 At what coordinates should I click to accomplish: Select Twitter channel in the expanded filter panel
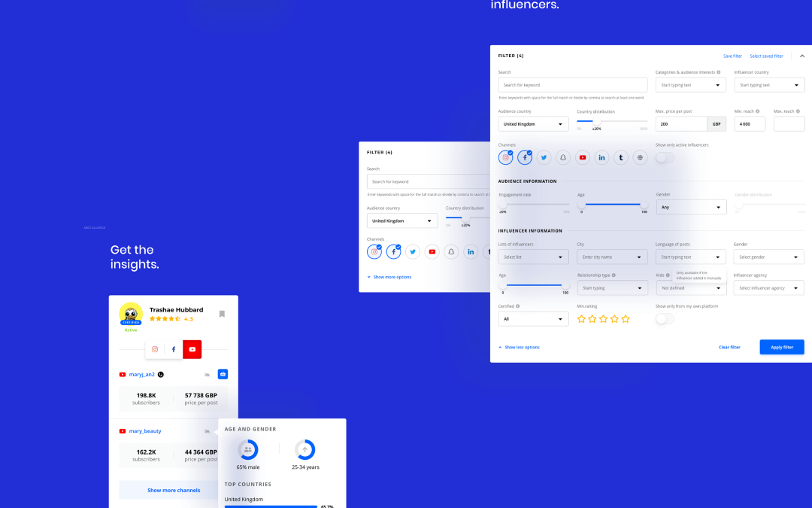[x=544, y=157]
